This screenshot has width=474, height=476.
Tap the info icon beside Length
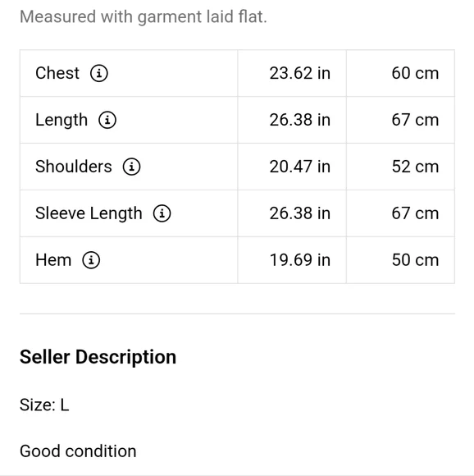[107, 120]
